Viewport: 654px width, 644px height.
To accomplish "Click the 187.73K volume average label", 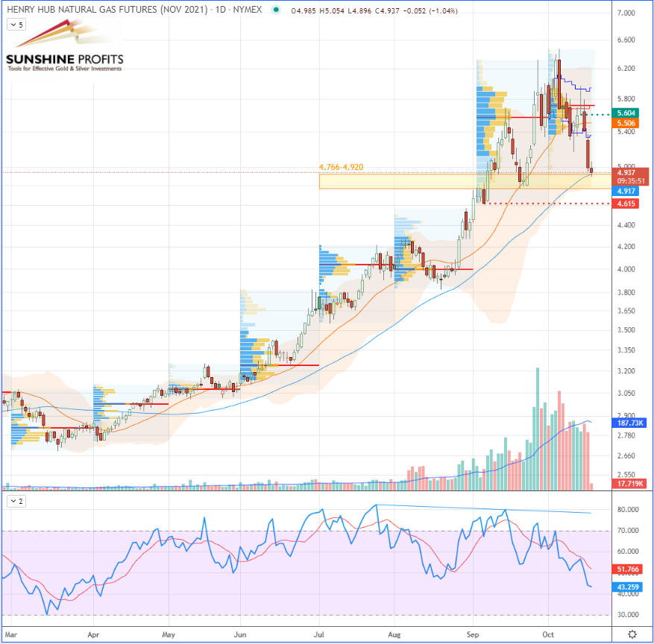I will pyautogui.click(x=629, y=423).
